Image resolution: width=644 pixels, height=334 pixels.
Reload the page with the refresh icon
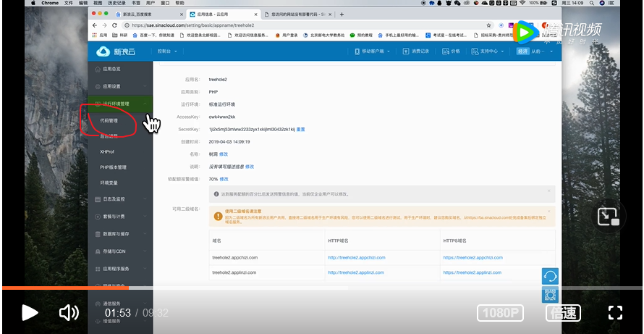pos(115,25)
